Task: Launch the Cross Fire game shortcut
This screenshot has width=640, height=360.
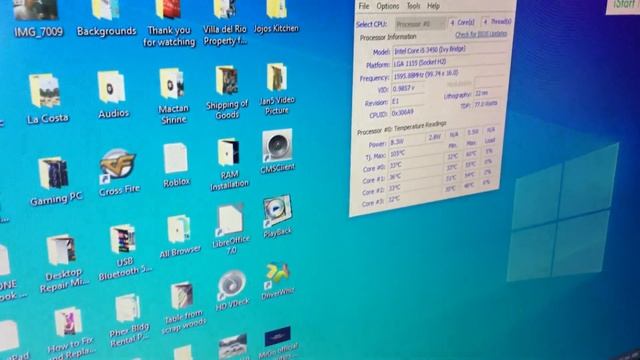Action: 118,173
